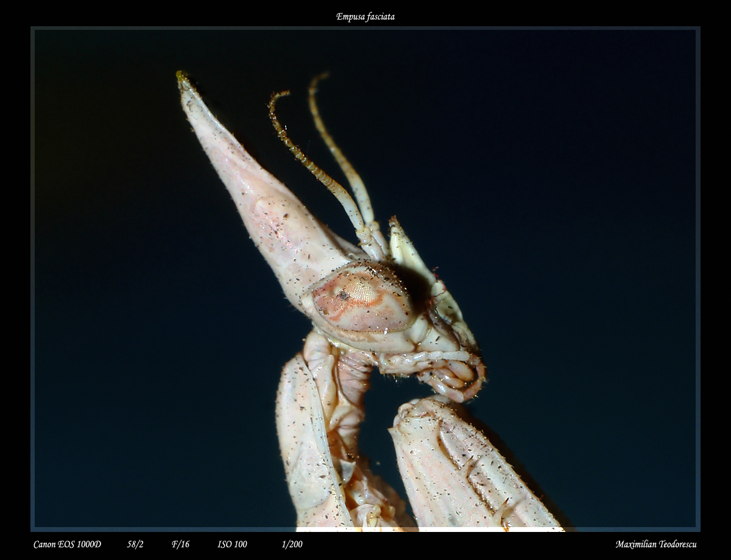Select the '58/2' caption text
Viewport: 731px width, 560px height.
[135, 544]
